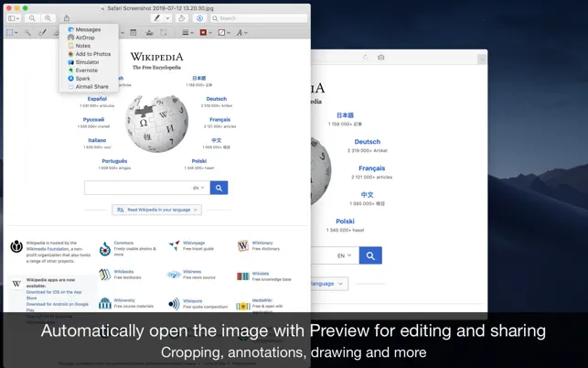
Task: Open the Fill Color swatch
Action: 224,33
